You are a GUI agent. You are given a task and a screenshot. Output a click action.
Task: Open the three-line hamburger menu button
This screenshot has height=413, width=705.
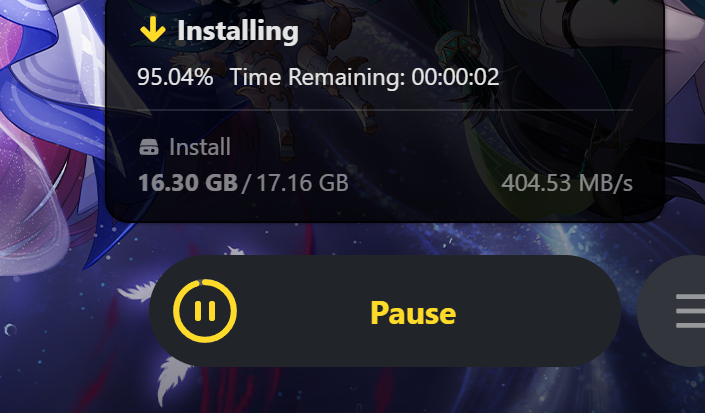(691, 311)
